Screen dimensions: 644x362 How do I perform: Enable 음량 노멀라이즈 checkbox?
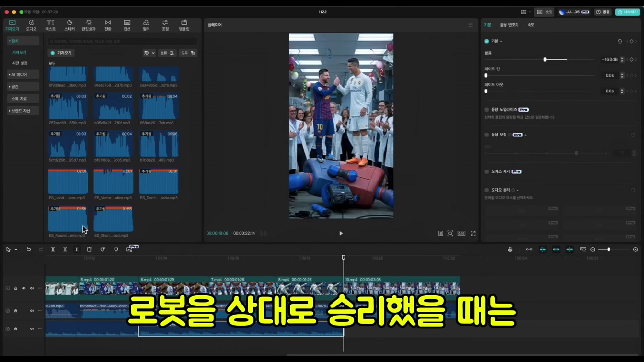(x=487, y=110)
